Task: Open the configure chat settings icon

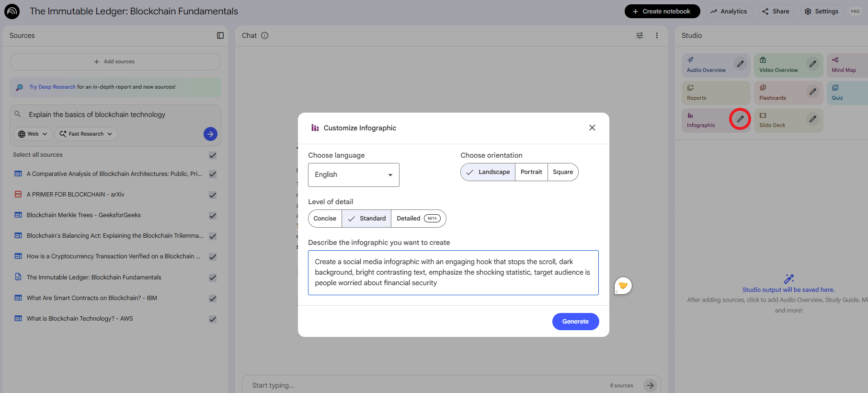Action: [640, 35]
